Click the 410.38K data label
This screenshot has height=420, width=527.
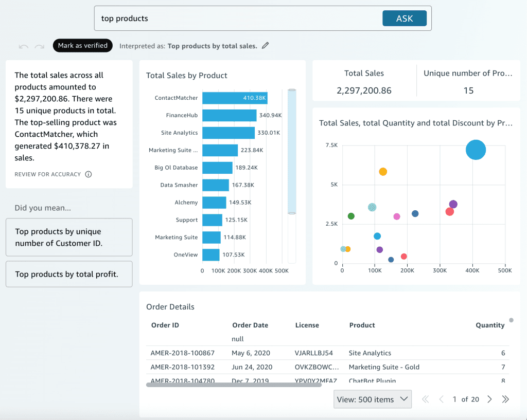254,98
